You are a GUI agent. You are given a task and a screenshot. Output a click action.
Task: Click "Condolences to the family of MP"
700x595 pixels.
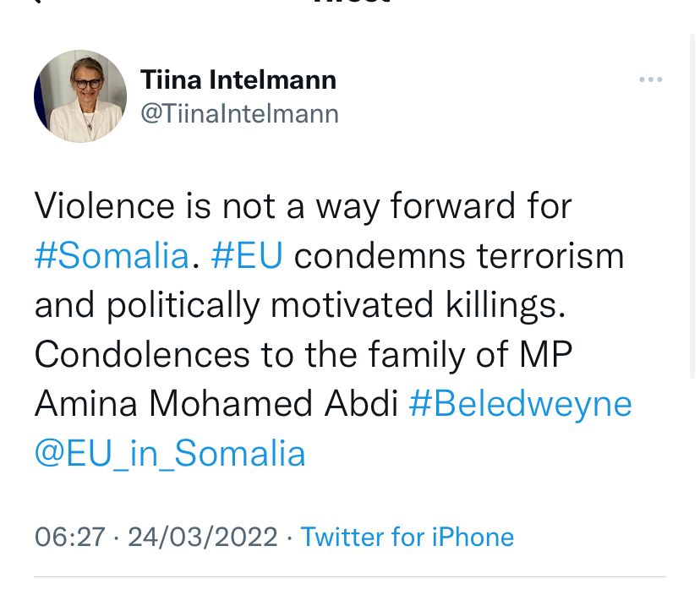[x=303, y=354]
